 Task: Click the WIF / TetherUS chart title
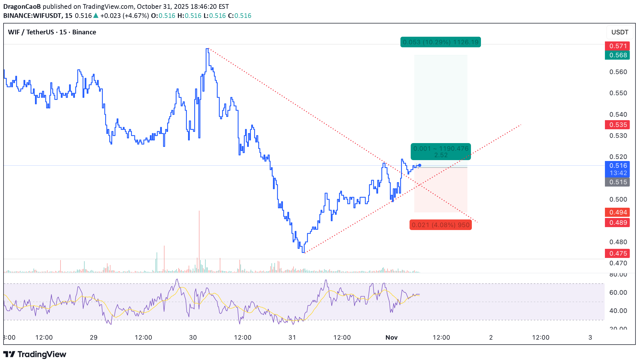pos(52,32)
